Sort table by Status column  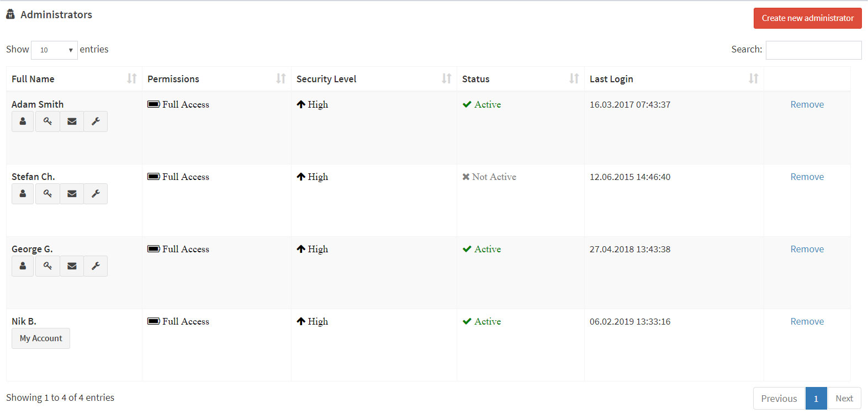pyautogui.click(x=521, y=79)
